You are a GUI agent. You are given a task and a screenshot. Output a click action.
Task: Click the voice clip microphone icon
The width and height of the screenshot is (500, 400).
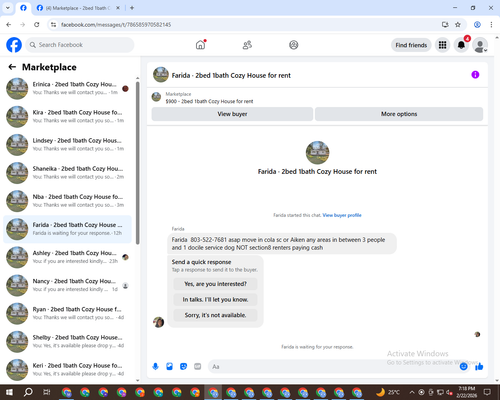tap(155, 367)
